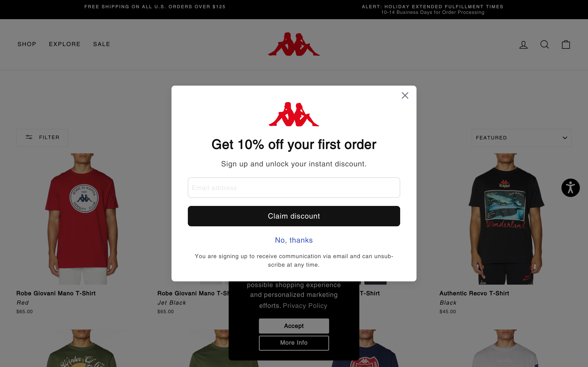Accept the cookie notice

[294, 326]
